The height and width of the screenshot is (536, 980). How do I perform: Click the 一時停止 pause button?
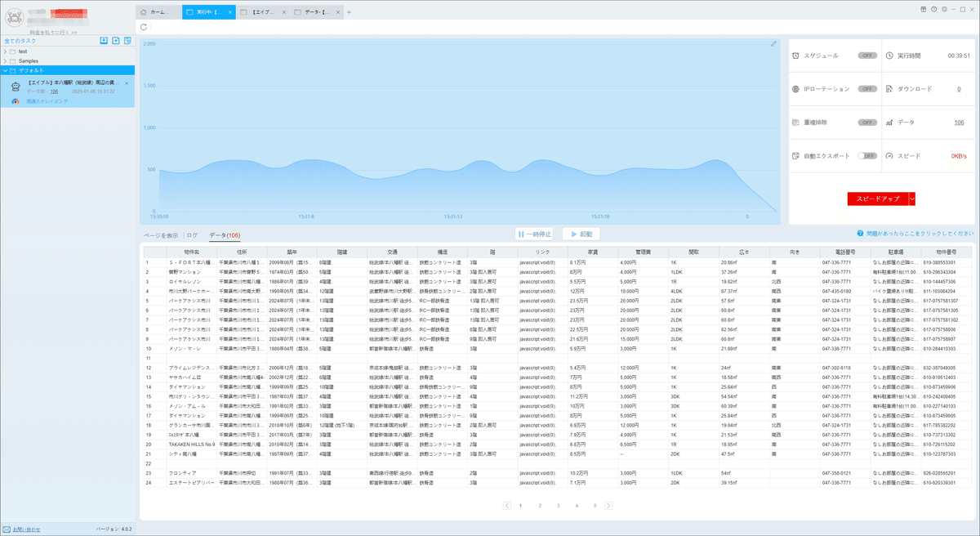coord(535,234)
